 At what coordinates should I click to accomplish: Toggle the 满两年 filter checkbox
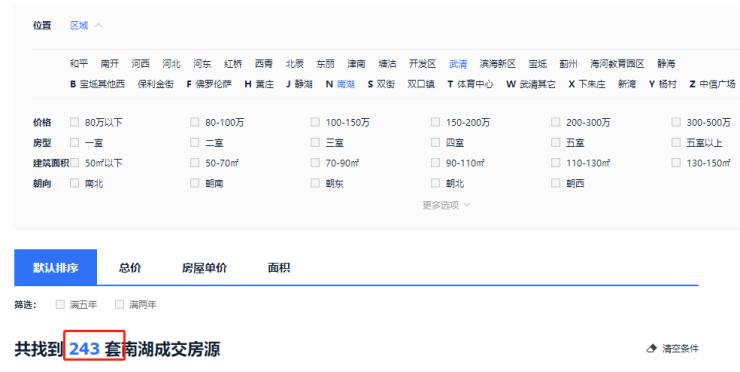[119, 304]
